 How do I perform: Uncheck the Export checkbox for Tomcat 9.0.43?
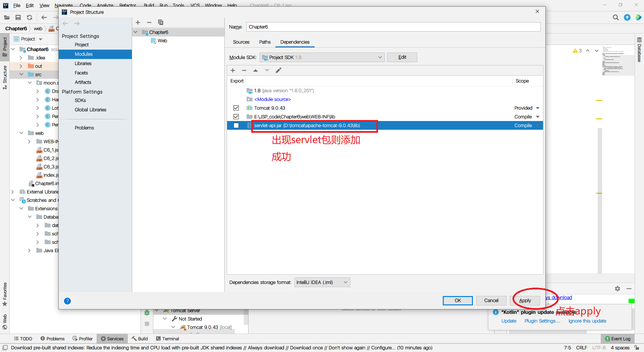click(x=236, y=108)
